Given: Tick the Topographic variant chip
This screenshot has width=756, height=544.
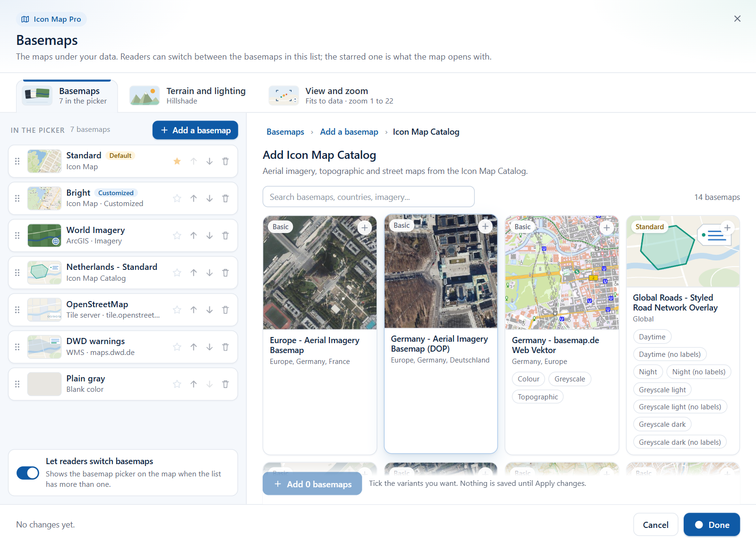Looking at the screenshot, I should click(x=538, y=397).
